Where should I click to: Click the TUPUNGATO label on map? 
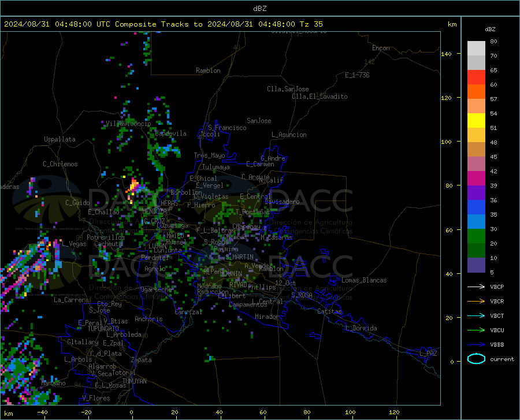103,329
